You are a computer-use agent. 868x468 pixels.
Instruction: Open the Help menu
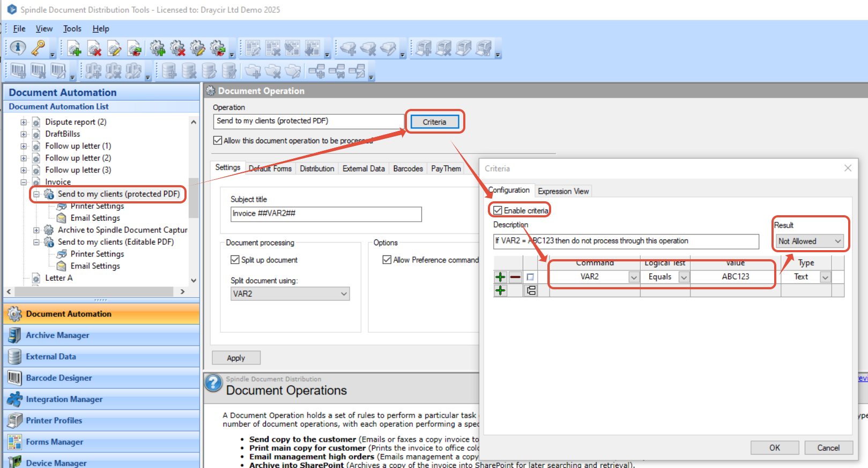[101, 29]
